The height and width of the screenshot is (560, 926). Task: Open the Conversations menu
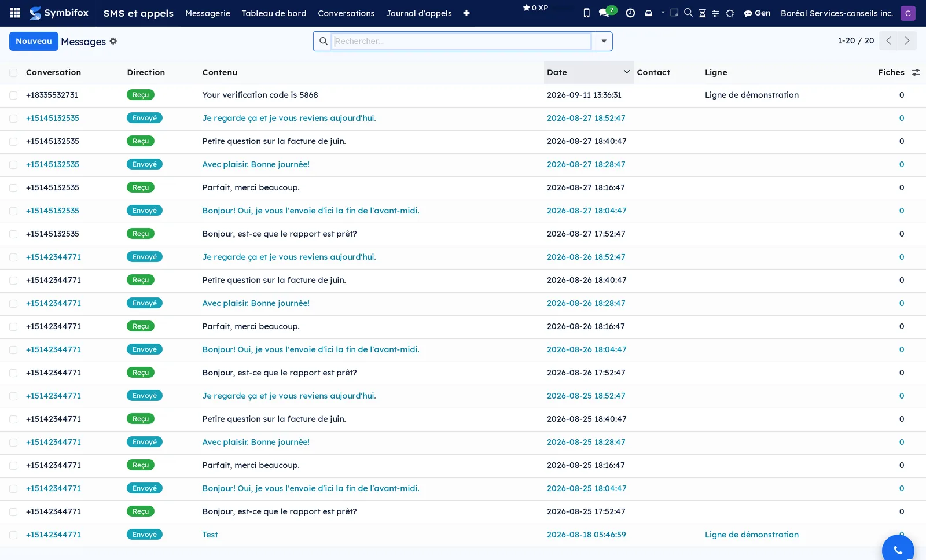pyautogui.click(x=346, y=13)
